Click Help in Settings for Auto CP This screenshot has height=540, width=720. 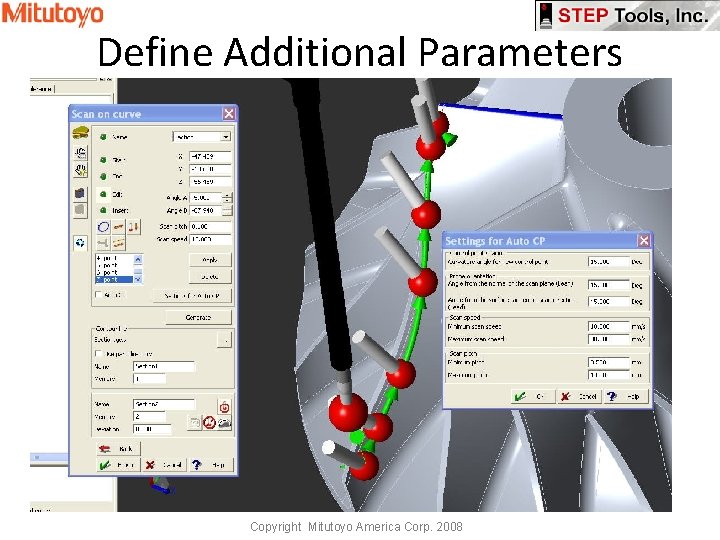625,396
